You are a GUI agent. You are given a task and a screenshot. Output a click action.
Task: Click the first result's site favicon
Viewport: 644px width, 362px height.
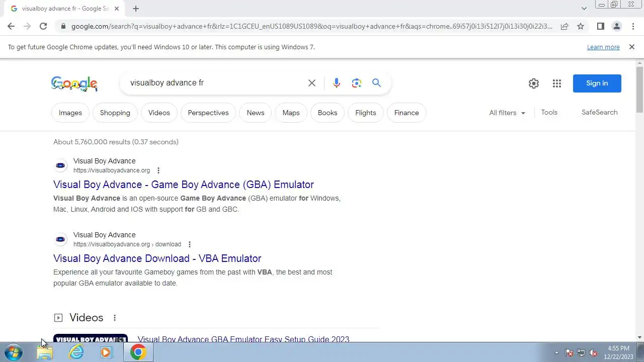[x=60, y=165]
